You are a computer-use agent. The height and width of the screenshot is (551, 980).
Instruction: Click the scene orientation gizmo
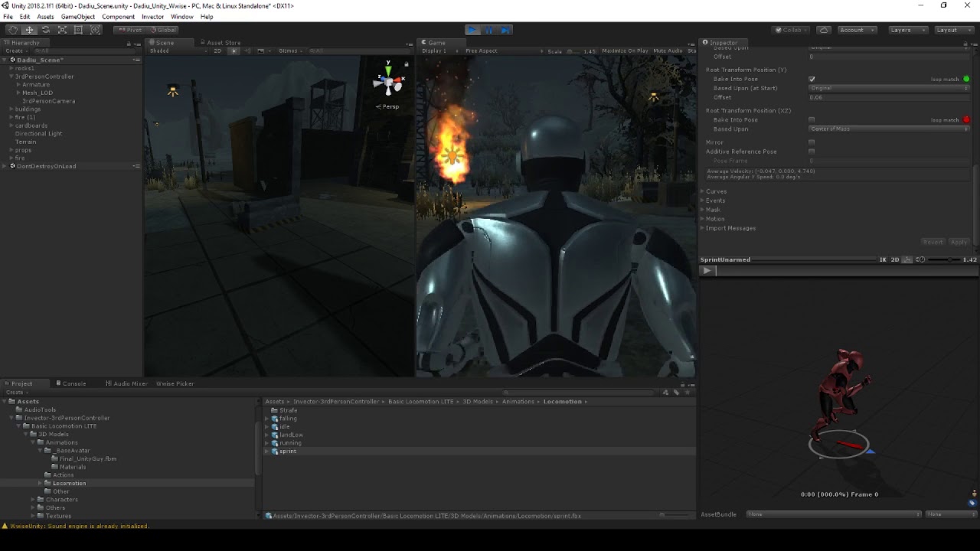click(388, 80)
